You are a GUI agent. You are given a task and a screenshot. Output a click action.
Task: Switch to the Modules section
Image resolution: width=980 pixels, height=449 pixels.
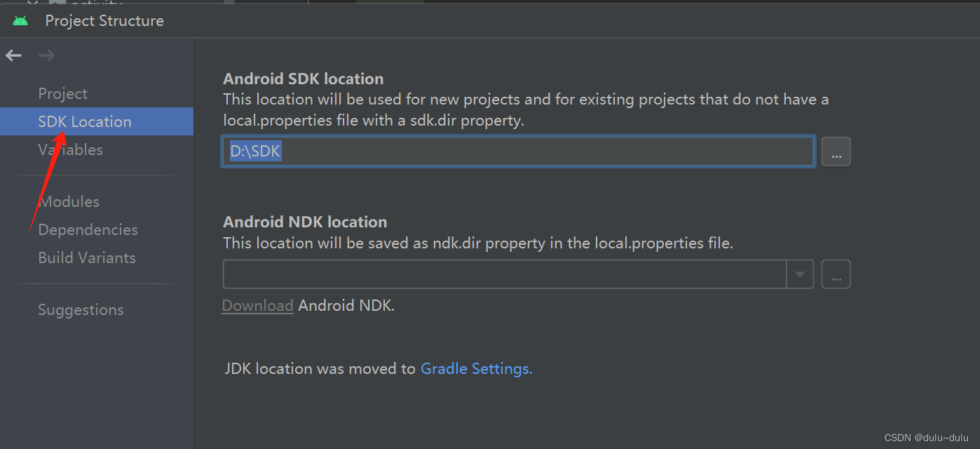[x=69, y=201]
